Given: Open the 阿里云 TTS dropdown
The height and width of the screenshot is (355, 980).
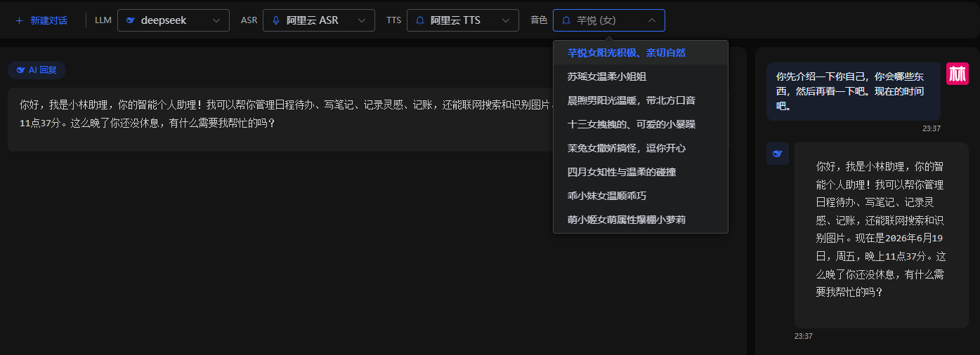Looking at the screenshot, I should point(463,20).
